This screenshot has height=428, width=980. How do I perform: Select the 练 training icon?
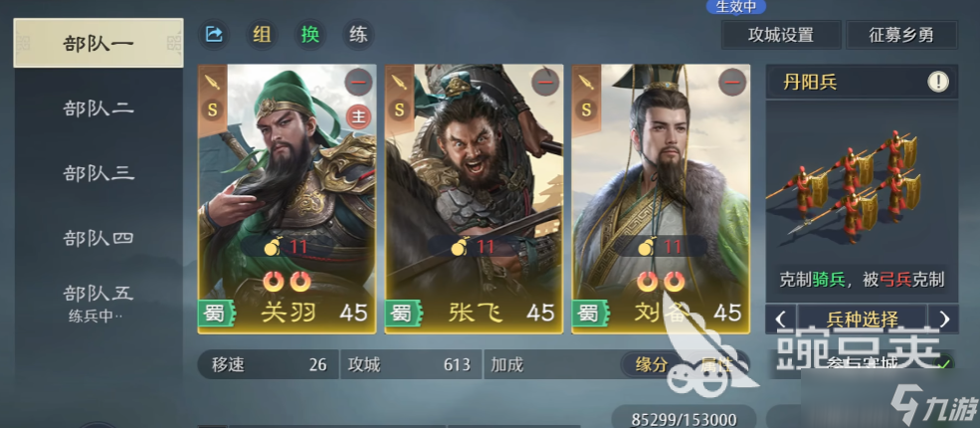(358, 35)
